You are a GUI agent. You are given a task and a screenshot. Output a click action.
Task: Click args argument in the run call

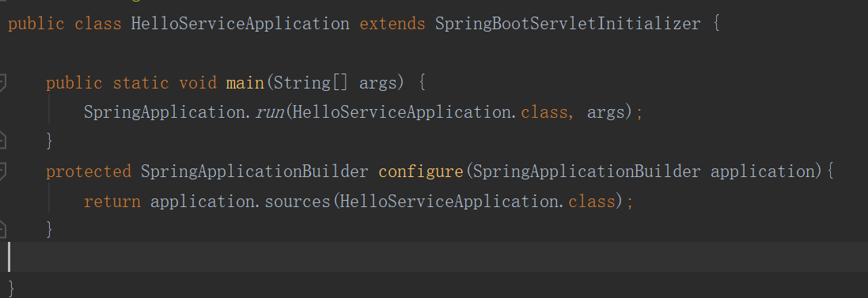605,113
